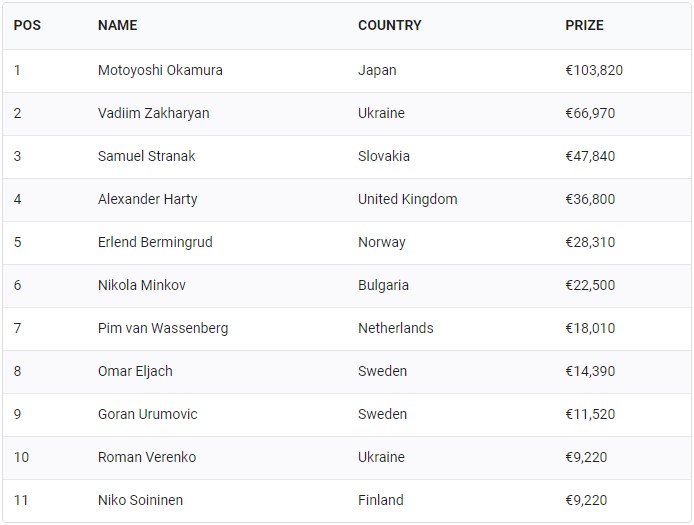Click the Netherlands country cell
The width and height of the screenshot is (694, 525).
[x=395, y=329]
